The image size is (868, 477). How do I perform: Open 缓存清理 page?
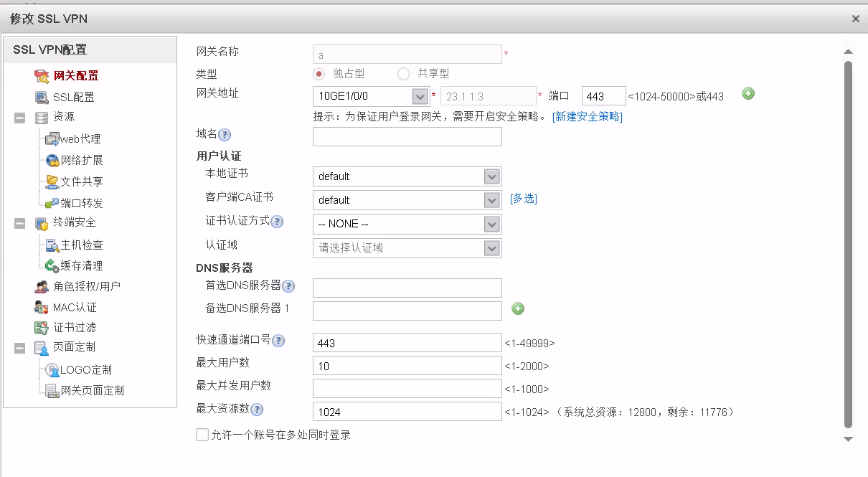click(82, 266)
